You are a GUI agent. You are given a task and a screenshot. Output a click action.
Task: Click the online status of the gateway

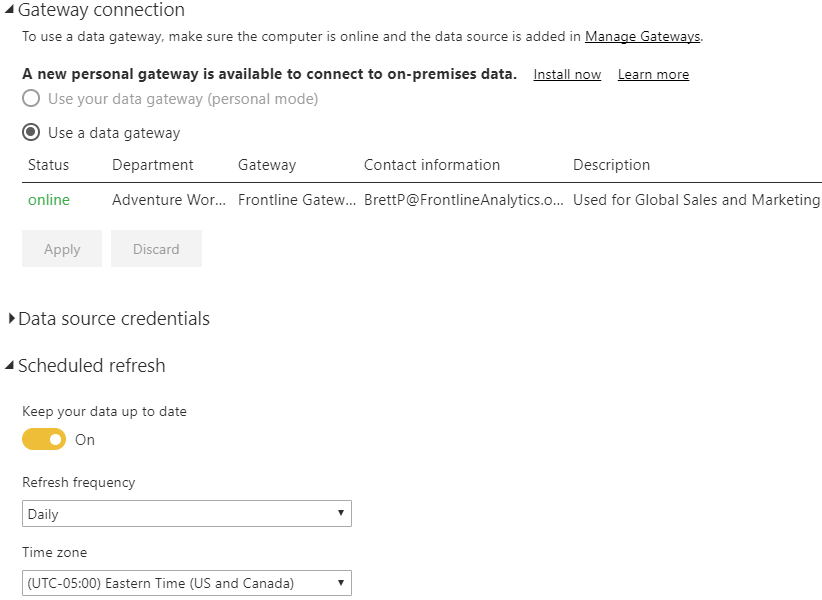tap(49, 200)
